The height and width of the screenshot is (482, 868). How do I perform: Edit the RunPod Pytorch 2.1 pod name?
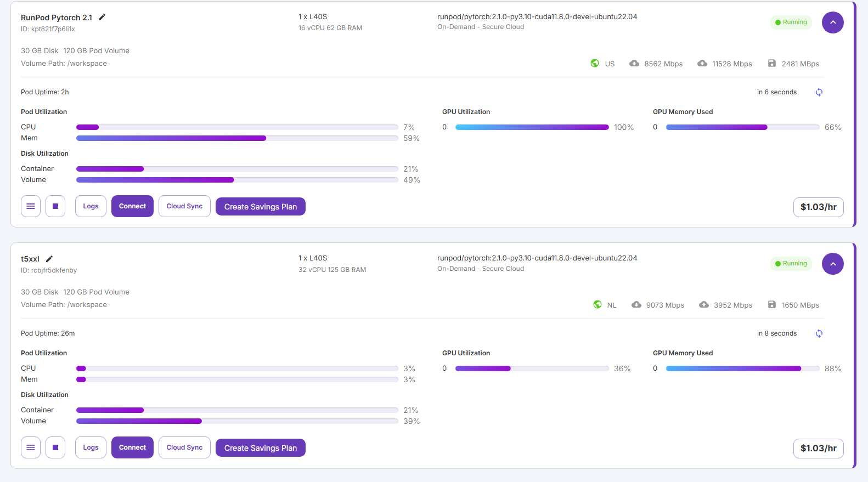[x=102, y=18]
